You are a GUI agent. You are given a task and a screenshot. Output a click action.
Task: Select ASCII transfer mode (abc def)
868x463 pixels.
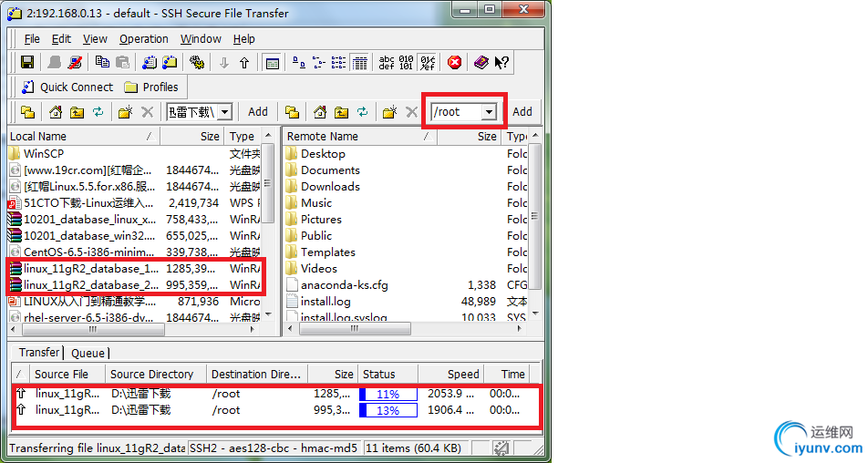387,63
